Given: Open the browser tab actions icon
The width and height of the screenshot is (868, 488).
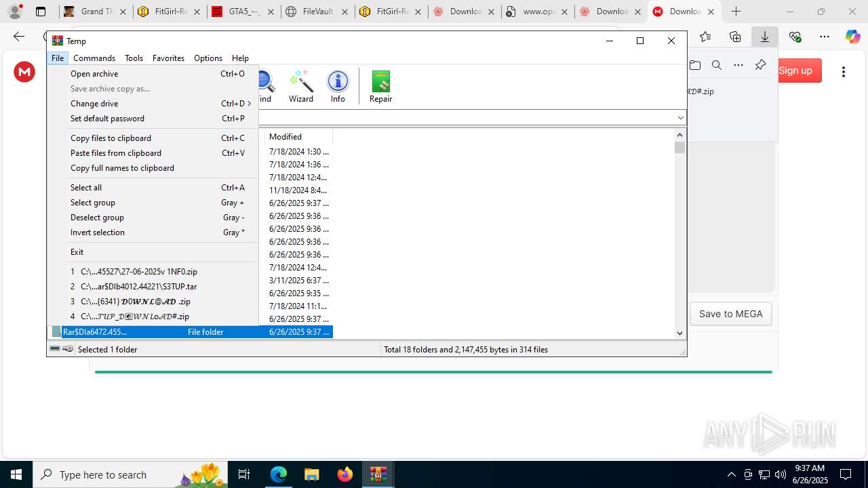Looking at the screenshot, I should 41,12.
